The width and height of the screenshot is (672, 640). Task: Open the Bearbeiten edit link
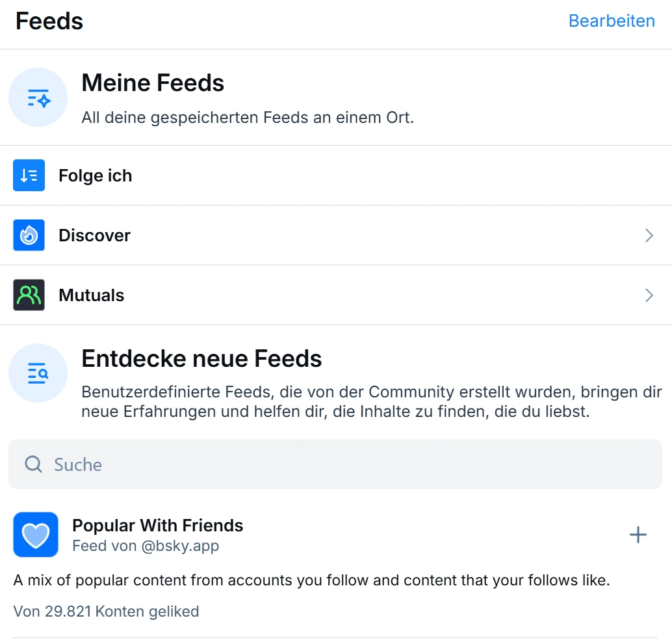[x=612, y=21]
